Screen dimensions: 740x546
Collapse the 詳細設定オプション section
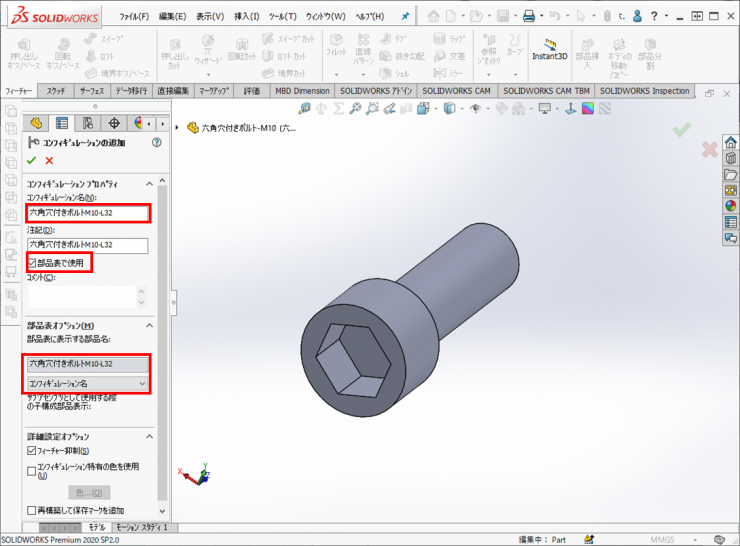pyautogui.click(x=150, y=437)
